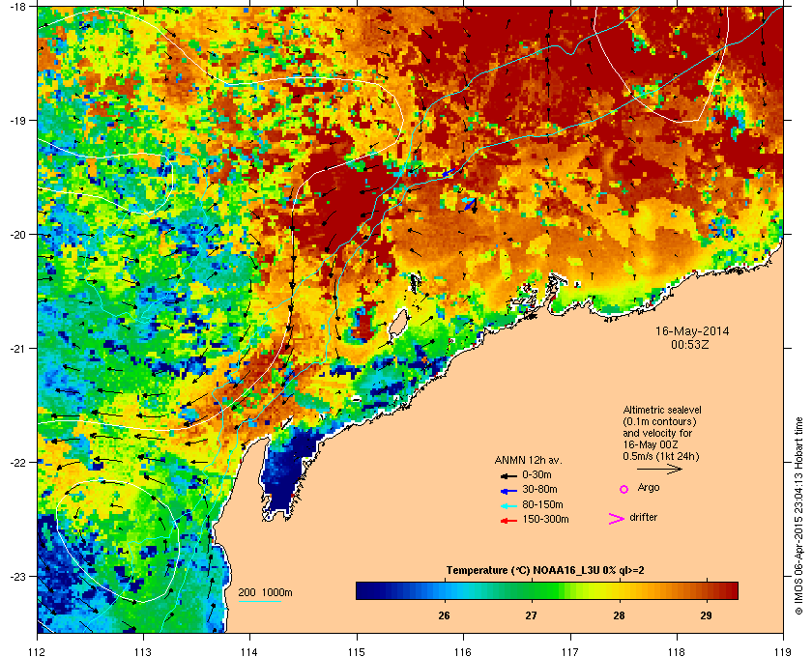Click the vertical IMOS copyright timestamp text
This screenshot has height=657, width=812.
(x=798, y=516)
